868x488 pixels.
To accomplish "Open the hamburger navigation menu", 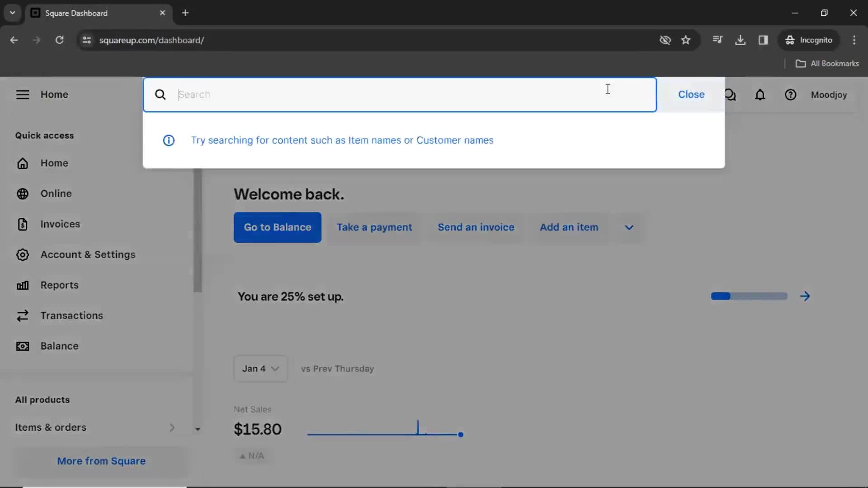I will 23,94.
